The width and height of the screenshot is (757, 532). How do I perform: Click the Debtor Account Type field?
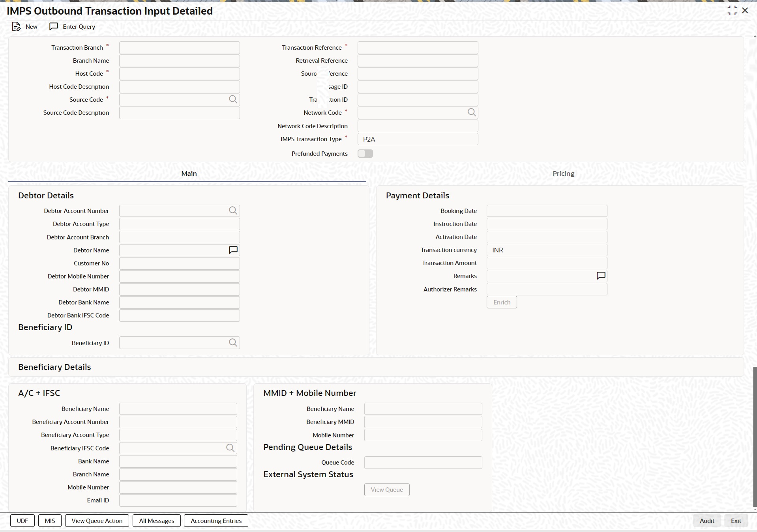[180, 224]
